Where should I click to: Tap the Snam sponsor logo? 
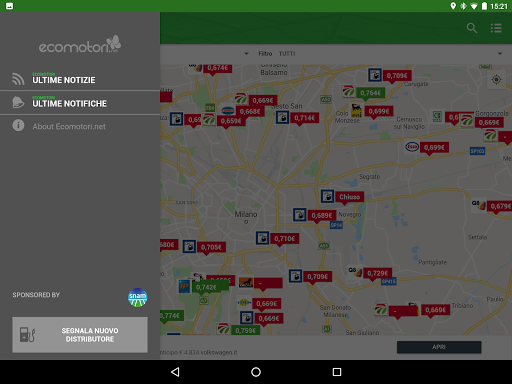(138, 297)
